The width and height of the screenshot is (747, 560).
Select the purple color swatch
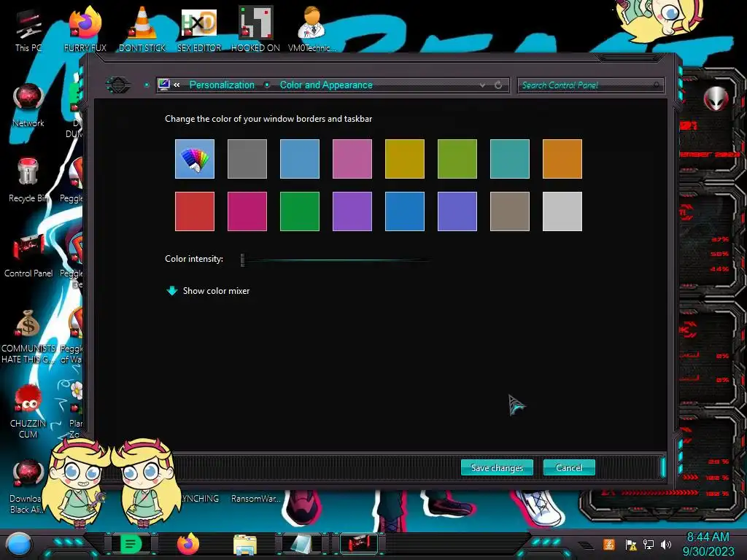[352, 211]
